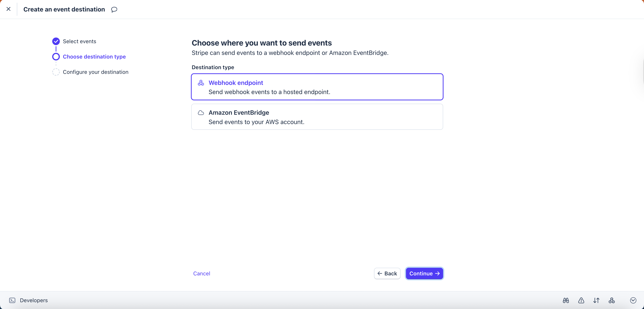Close the Create an event destination dialog
Viewport: 644px width, 309px height.
click(9, 9)
